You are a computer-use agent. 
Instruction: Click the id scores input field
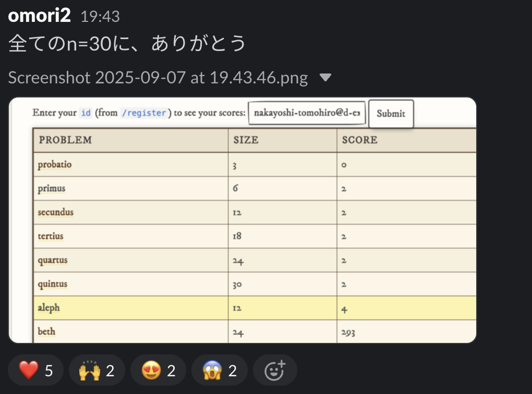(x=307, y=113)
